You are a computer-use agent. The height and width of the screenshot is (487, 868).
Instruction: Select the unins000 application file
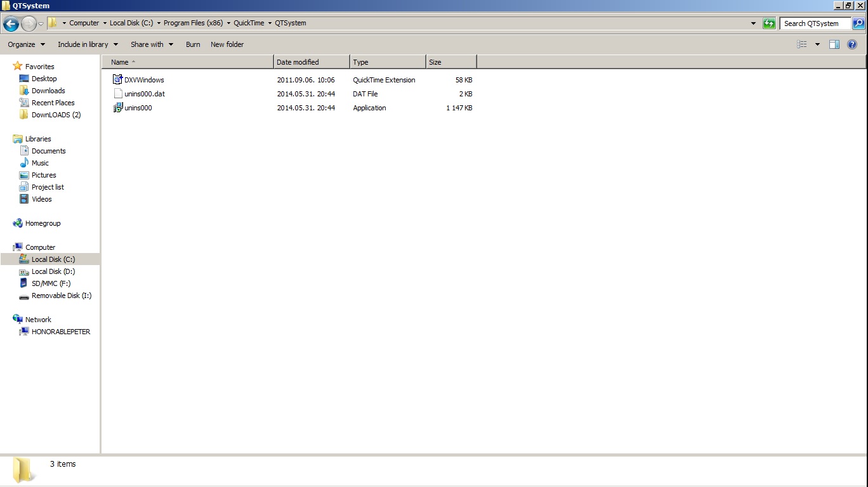tap(138, 108)
